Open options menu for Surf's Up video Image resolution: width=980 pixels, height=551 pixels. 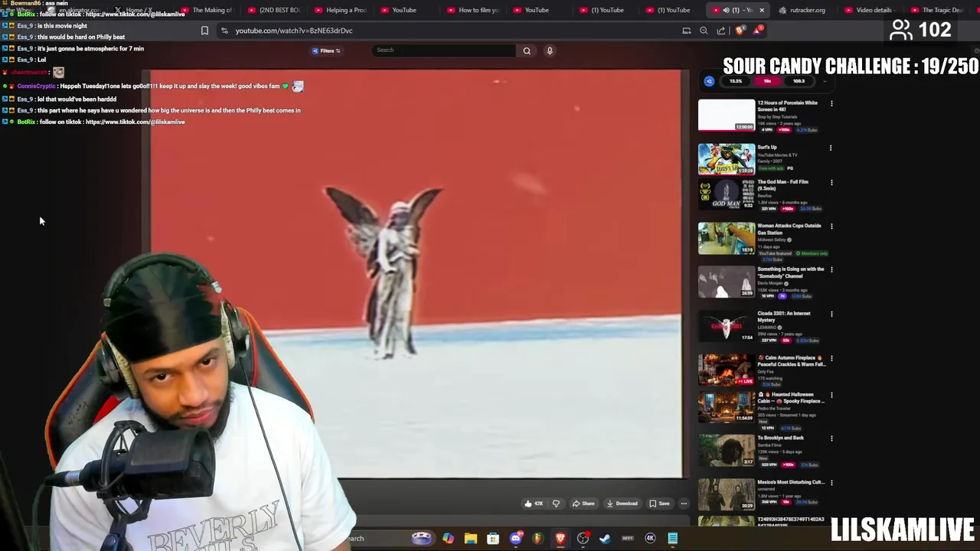pyautogui.click(x=831, y=148)
